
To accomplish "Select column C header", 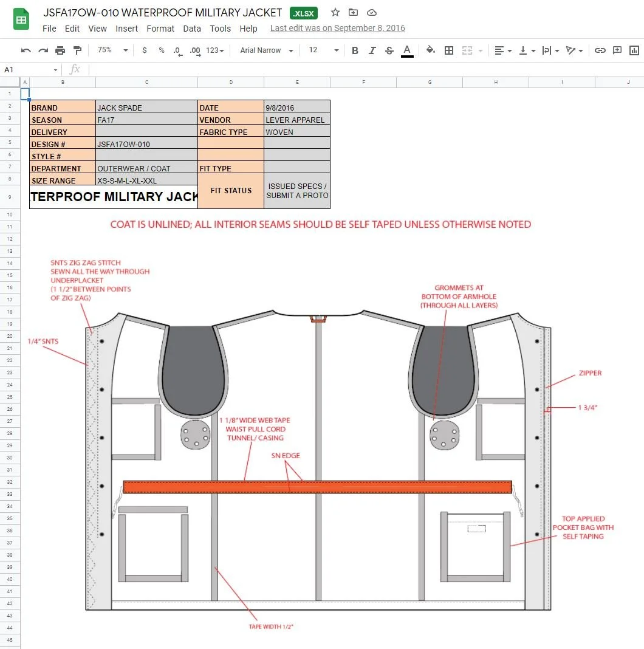I will click(x=146, y=83).
